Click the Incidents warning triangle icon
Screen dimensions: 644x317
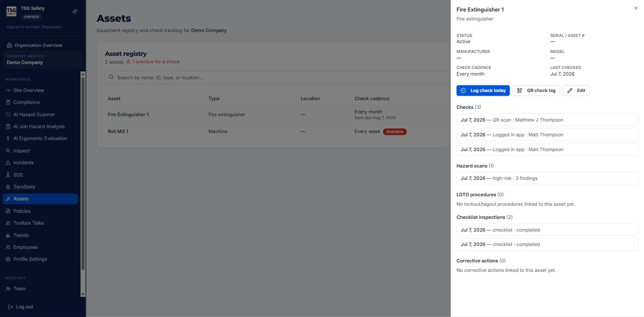point(8,163)
